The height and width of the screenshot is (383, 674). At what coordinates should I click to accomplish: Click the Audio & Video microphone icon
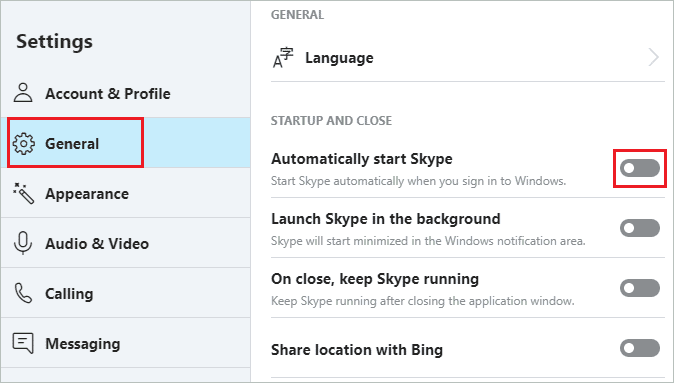[x=23, y=243]
